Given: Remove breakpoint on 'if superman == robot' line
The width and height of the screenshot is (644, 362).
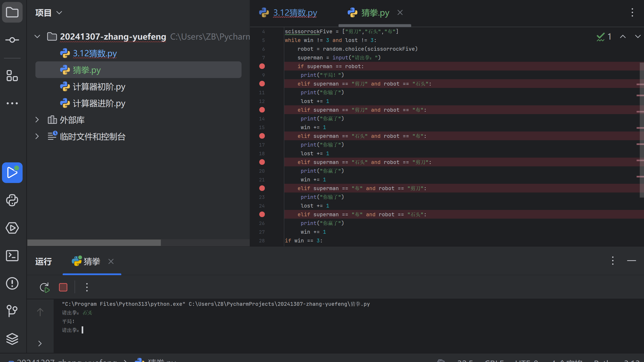Looking at the screenshot, I should pyautogui.click(x=262, y=66).
